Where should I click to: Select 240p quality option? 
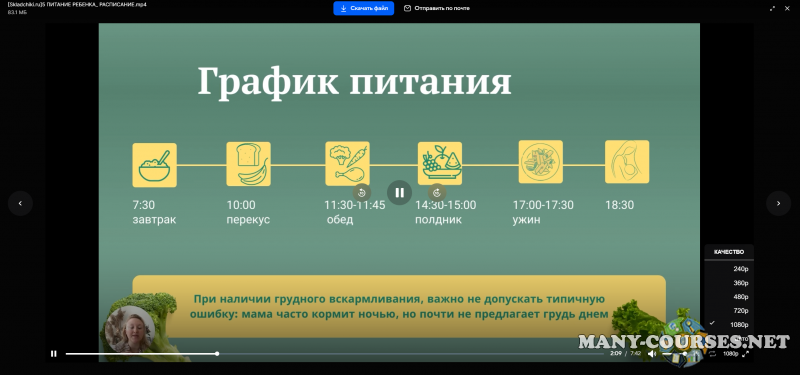[x=729, y=269]
